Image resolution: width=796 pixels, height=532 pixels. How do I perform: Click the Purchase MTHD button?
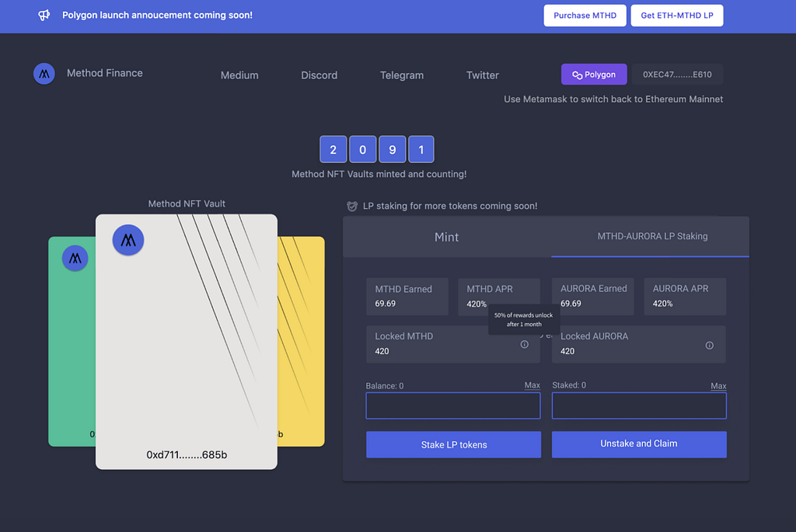point(585,16)
